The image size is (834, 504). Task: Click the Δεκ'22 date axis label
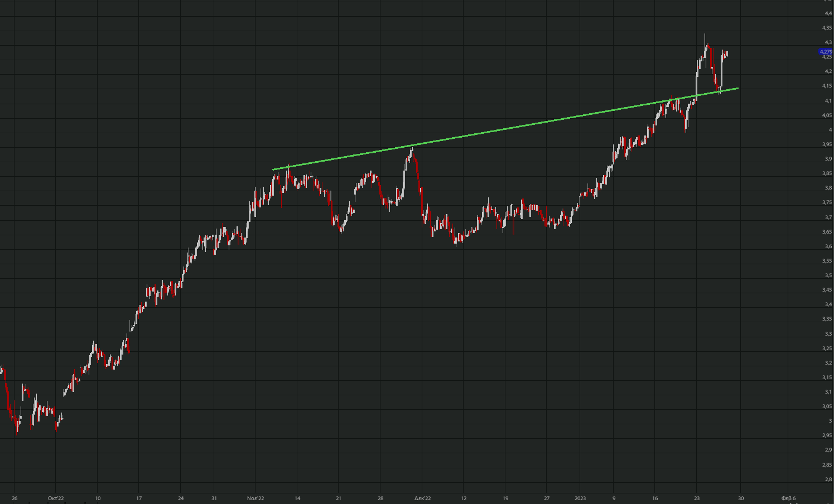(422, 498)
